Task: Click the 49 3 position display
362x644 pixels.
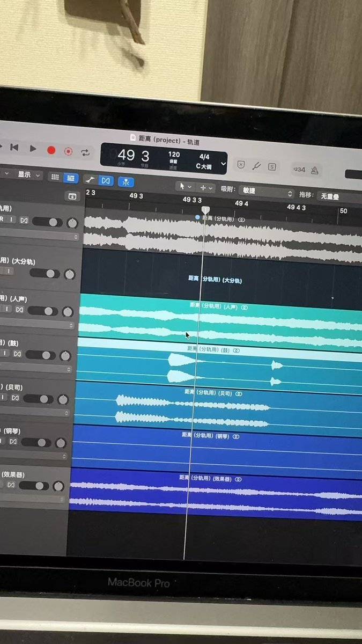Action: click(x=134, y=156)
